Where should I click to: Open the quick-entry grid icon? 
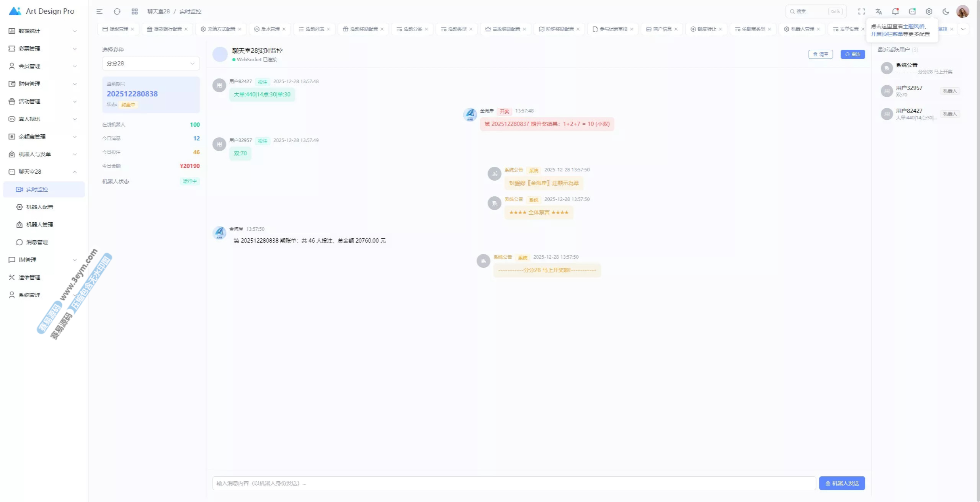[135, 11]
